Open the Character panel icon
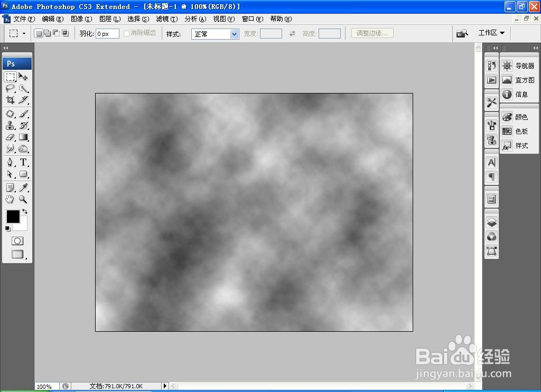541x392 pixels. coord(492,162)
